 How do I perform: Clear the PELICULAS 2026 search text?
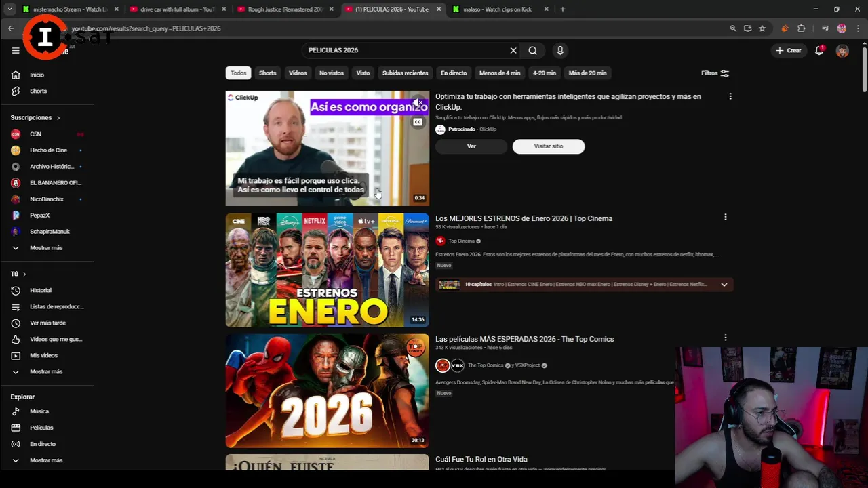[513, 50]
